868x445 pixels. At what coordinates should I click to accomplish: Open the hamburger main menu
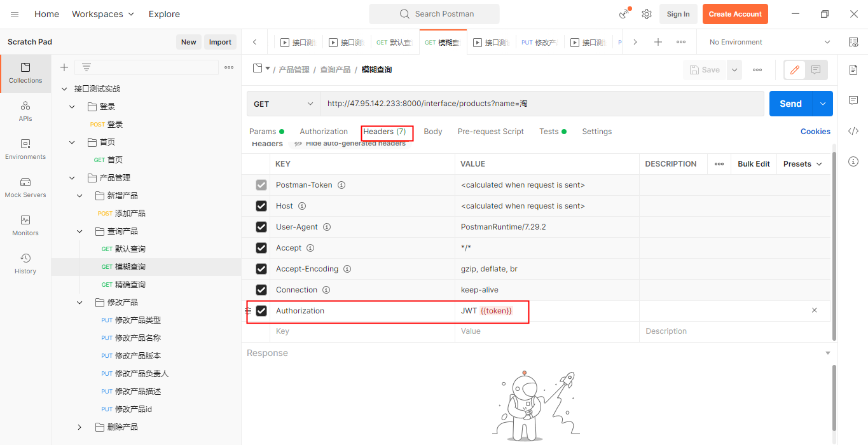(x=15, y=14)
